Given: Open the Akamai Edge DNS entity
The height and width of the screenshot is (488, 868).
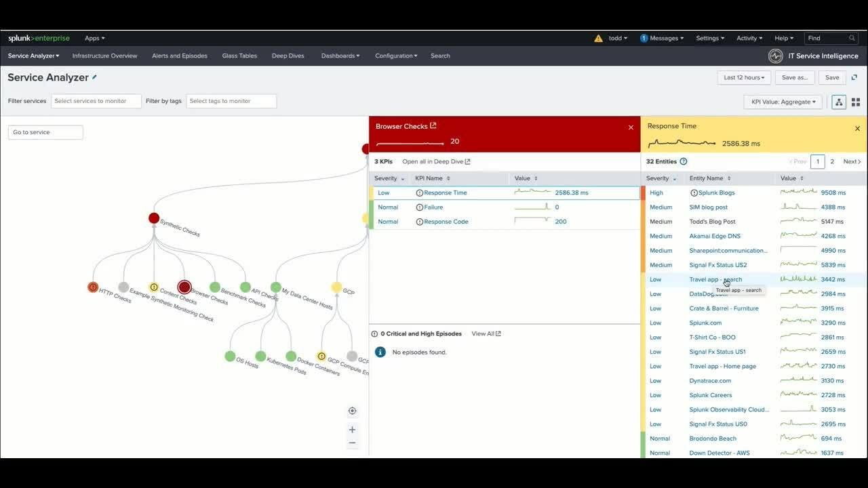Looking at the screenshot, I should click(x=715, y=236).
